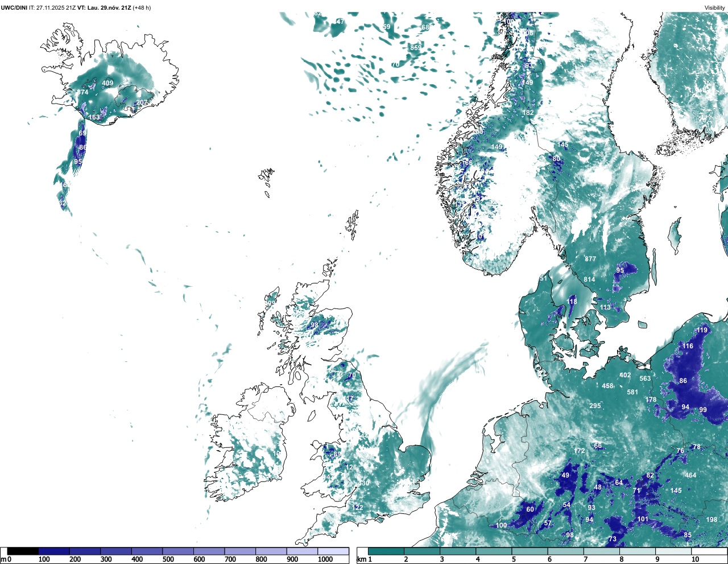Click the 'Visibility' title in the top-right
This screenshot has height=564, width=728.
point(714,7)
